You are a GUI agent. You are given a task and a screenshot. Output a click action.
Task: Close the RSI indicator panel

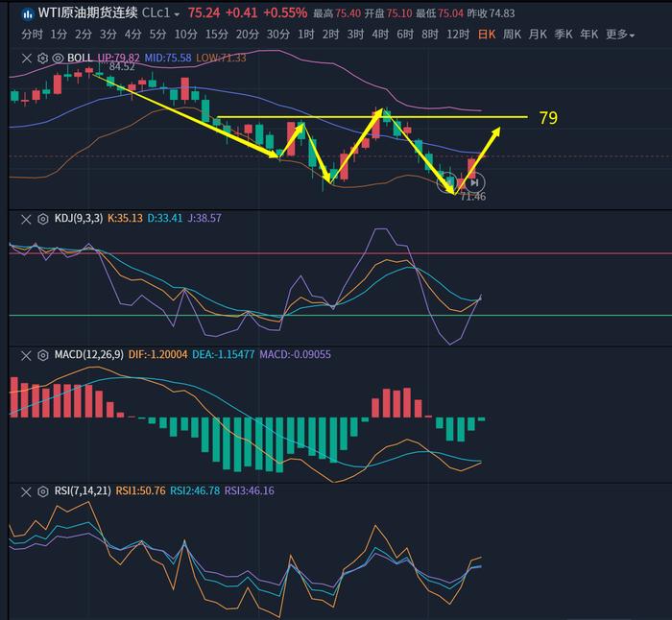26,489
